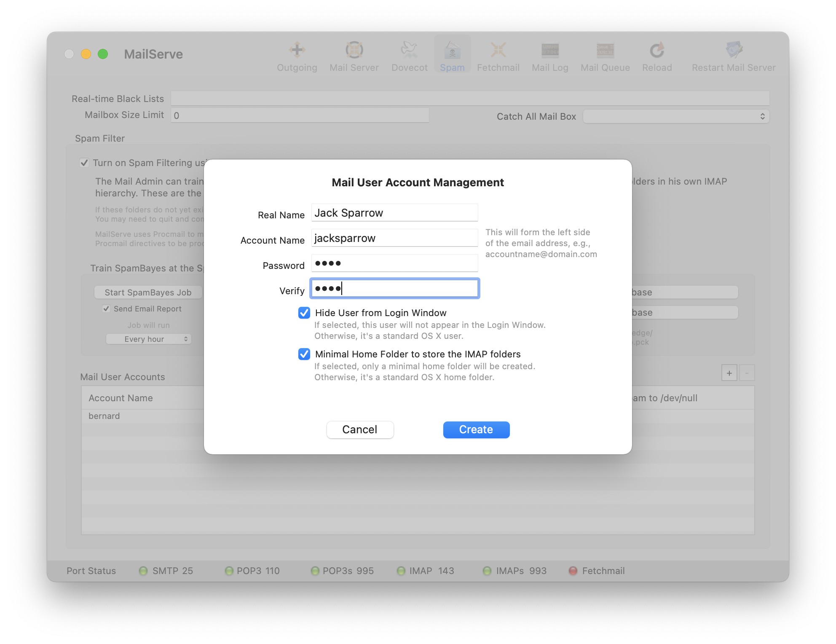836x644 pixels.
Task: Open the Mail Queue icon
Action: [605, 50]
